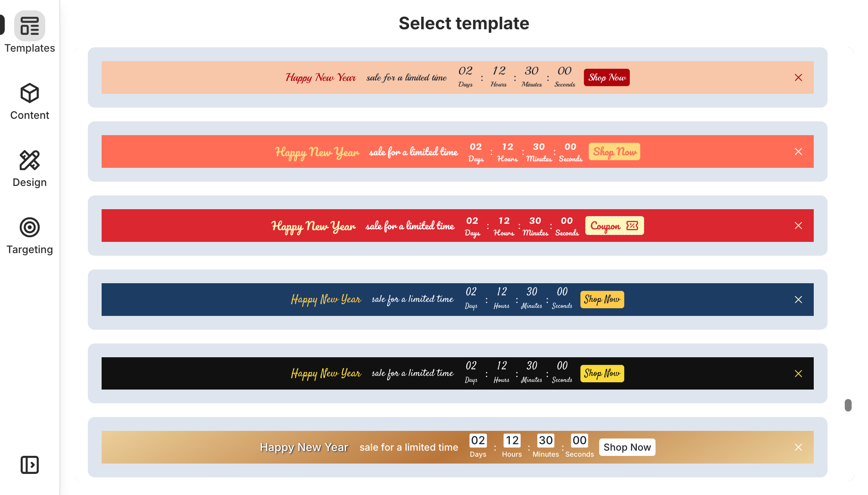Viewport: 868px width, 495px height.
Task: Click the Content label in sidebar
Action: tap(30, 115)
